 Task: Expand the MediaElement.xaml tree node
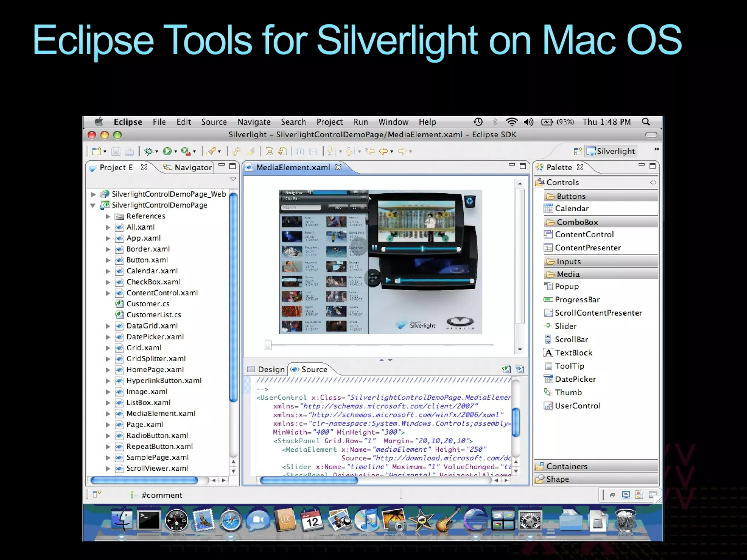tap(108, 414)
